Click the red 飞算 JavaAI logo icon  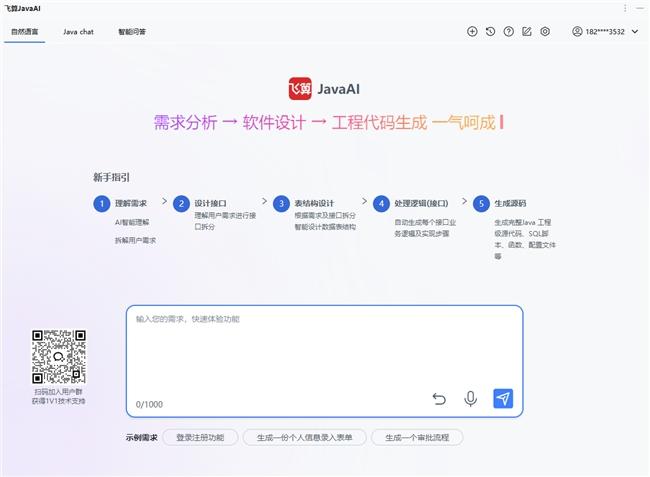click(300, 89)
